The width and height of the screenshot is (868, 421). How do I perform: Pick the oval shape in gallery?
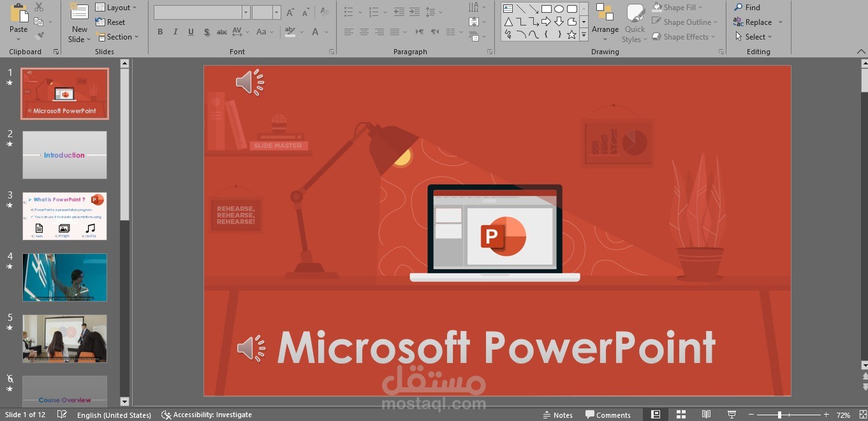pos(559,9)
